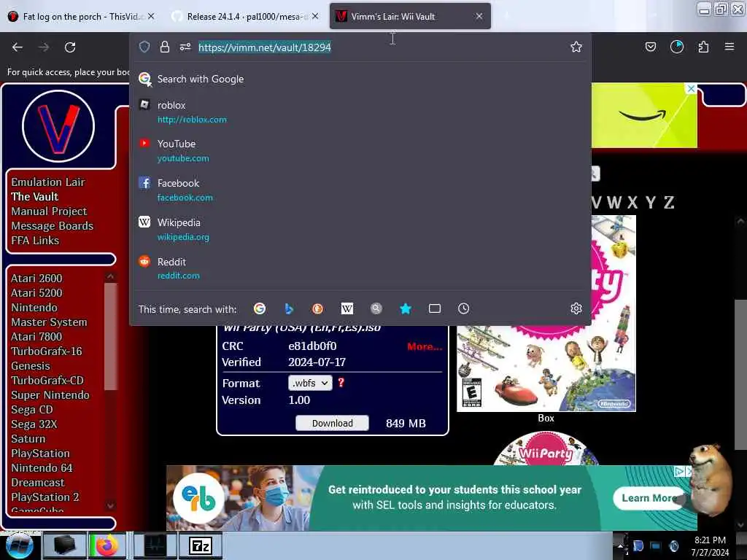Search open tabs with the tab icon
747x560 pixels.
(x=435, y=308)
